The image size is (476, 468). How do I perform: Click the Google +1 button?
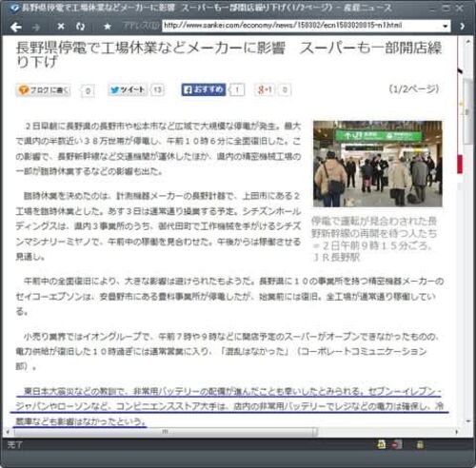click(265, 90)
